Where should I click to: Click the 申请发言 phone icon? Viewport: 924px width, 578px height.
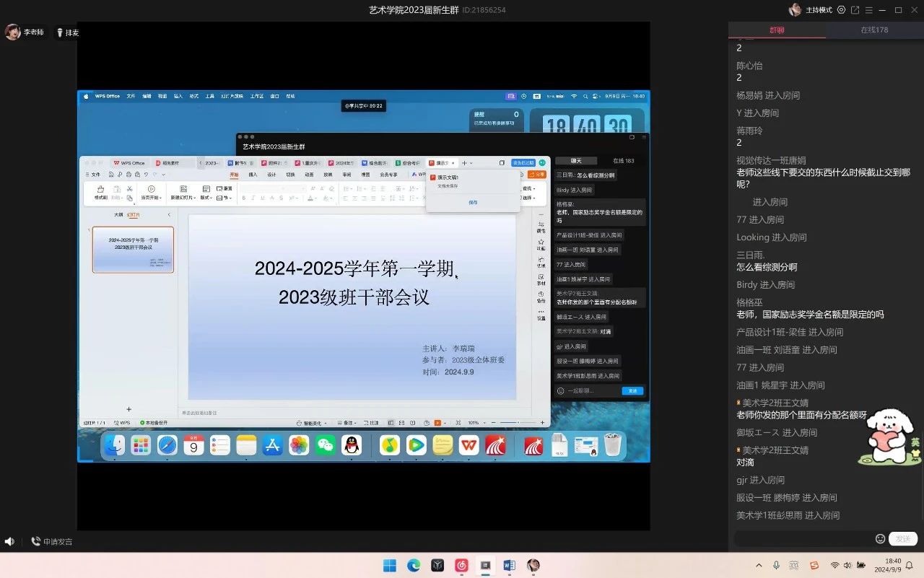[x=35, y=541]
